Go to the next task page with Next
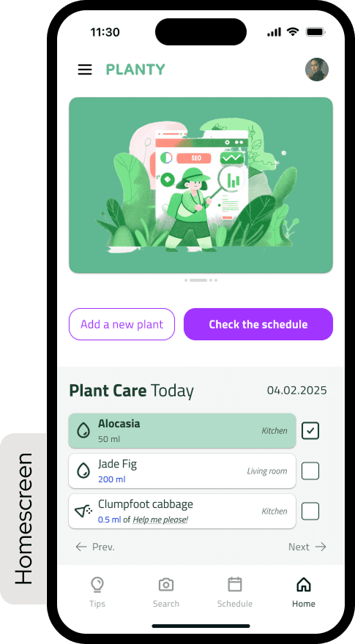355x644 pixels. pos(307,547)
